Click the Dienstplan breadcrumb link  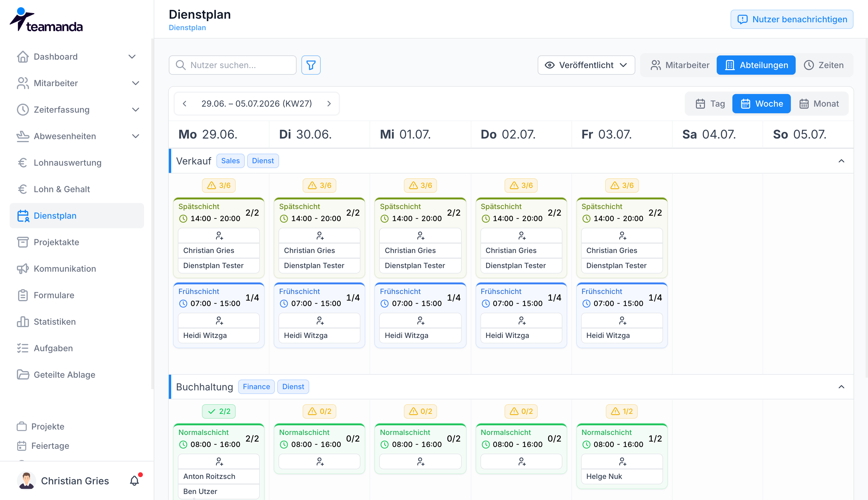(x=187, y=27)
